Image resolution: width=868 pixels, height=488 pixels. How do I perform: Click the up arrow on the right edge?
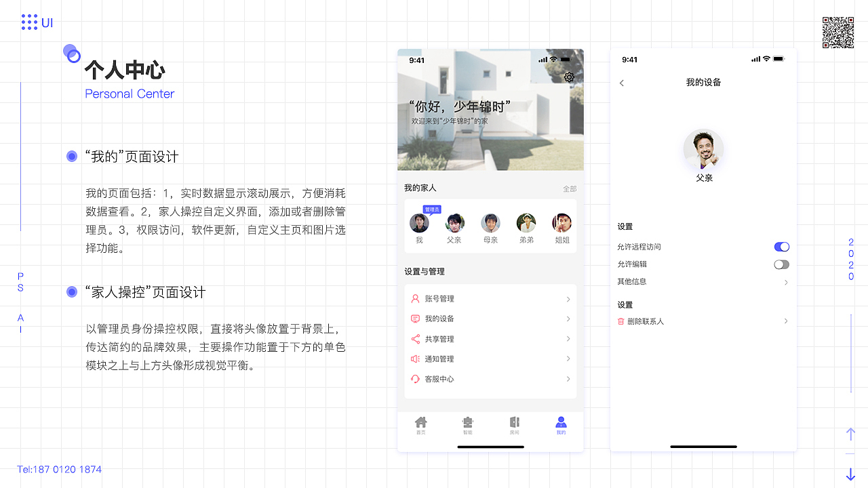[850, 434]
